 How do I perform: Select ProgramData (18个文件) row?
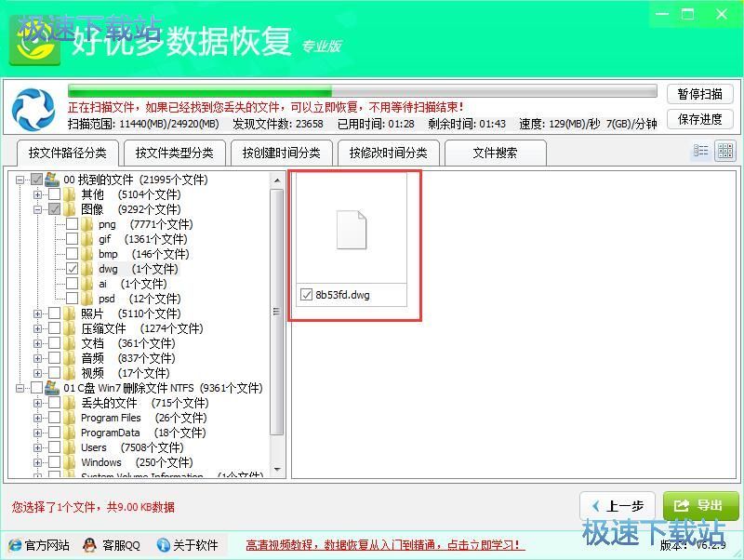point(143,433)
